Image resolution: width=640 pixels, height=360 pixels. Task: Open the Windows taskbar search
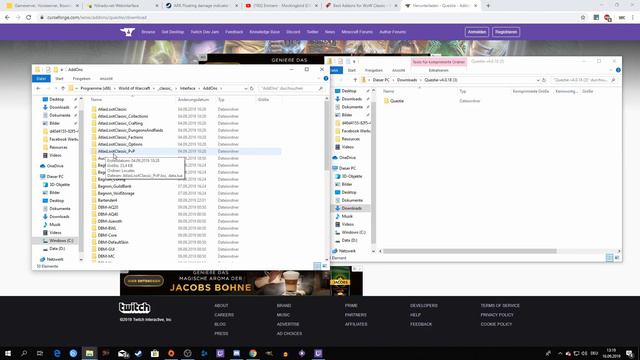point(24,353)
